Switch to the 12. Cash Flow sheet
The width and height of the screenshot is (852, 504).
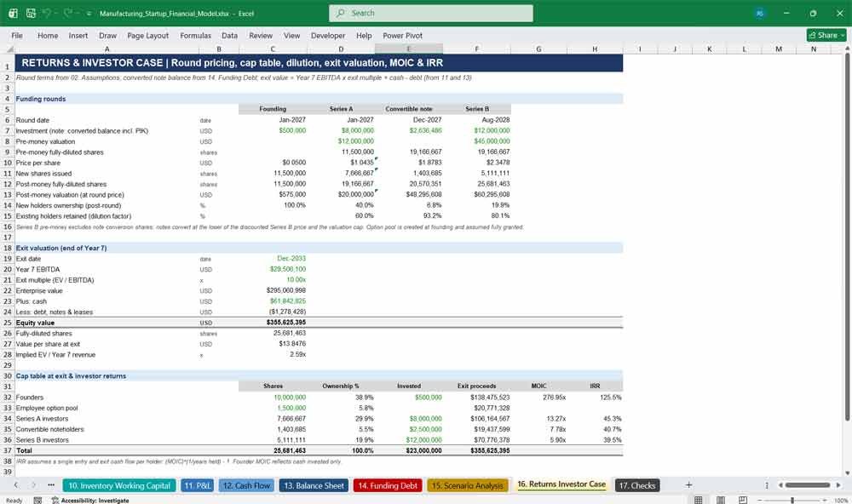click(x=246, y=485)
